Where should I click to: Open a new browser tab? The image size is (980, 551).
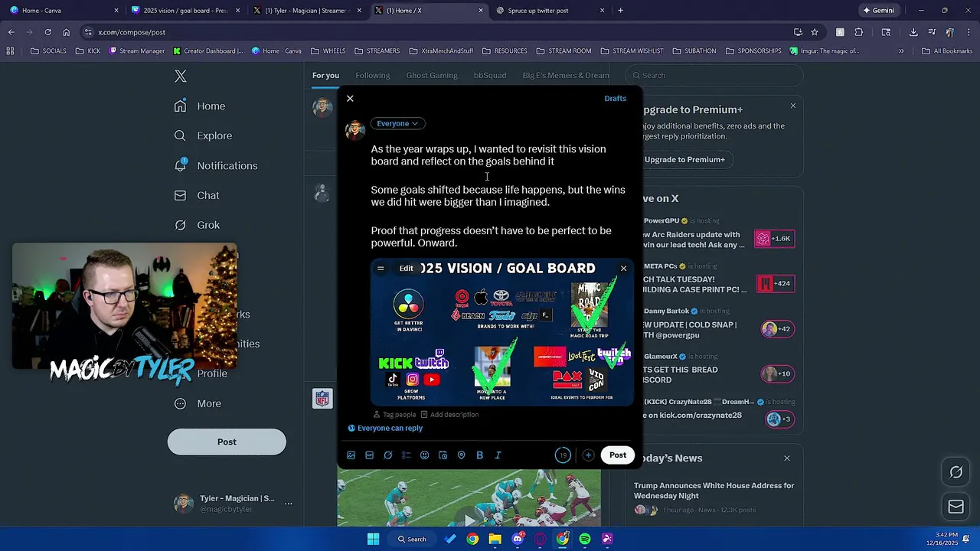point(620,11)
